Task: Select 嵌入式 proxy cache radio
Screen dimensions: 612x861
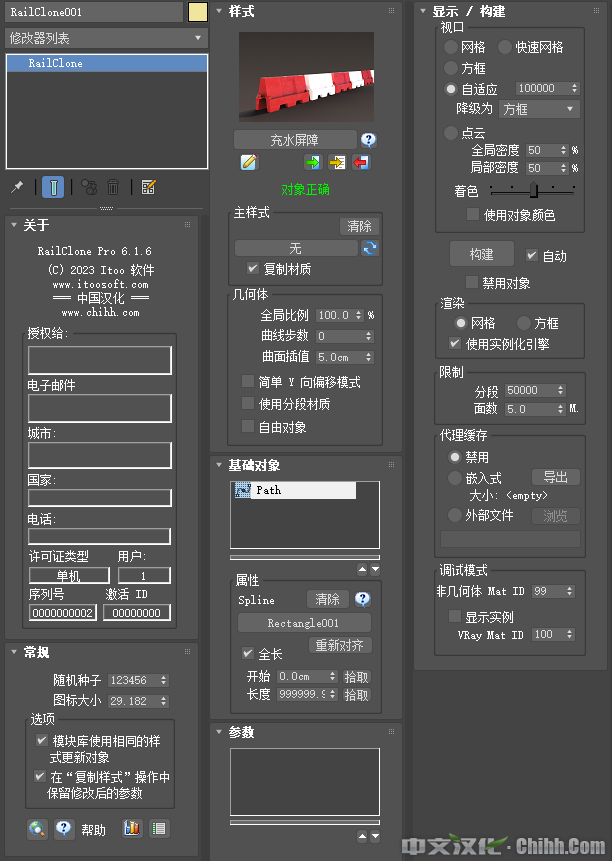Action: pos(454,478)
